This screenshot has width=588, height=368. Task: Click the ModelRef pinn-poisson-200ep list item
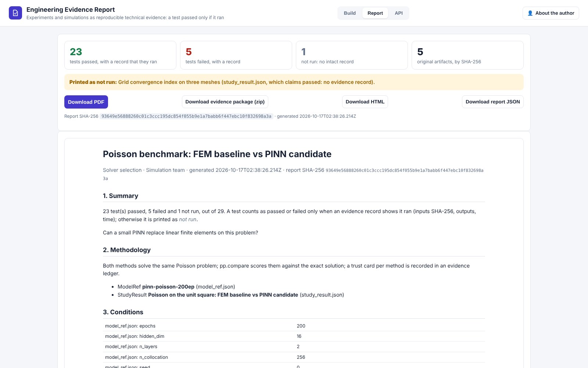pos(176,287)
